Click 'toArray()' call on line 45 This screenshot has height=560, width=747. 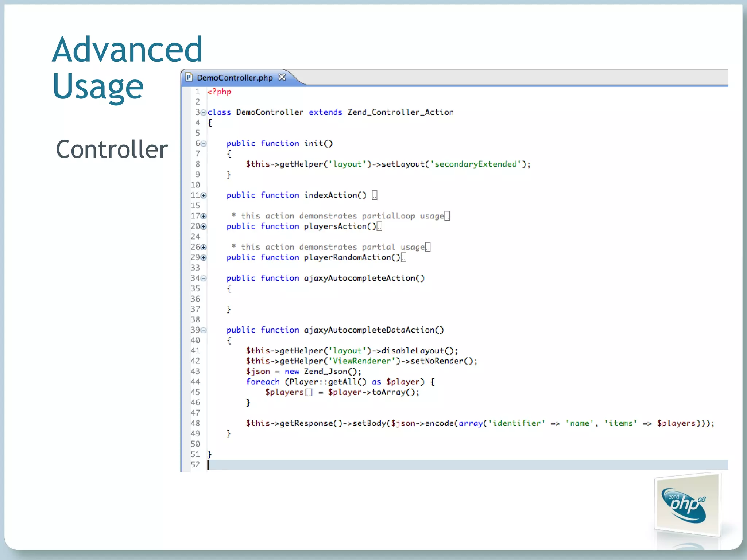(393, 392)
